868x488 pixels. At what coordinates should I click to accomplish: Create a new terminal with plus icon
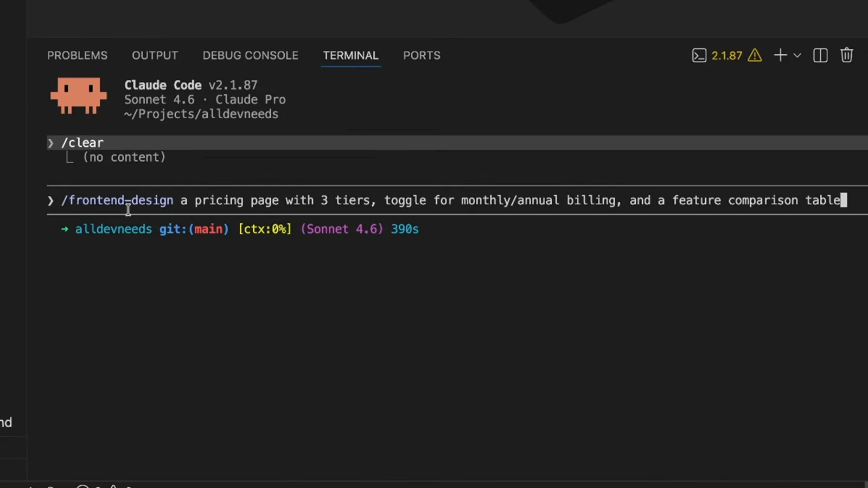(x=780, y=55)
